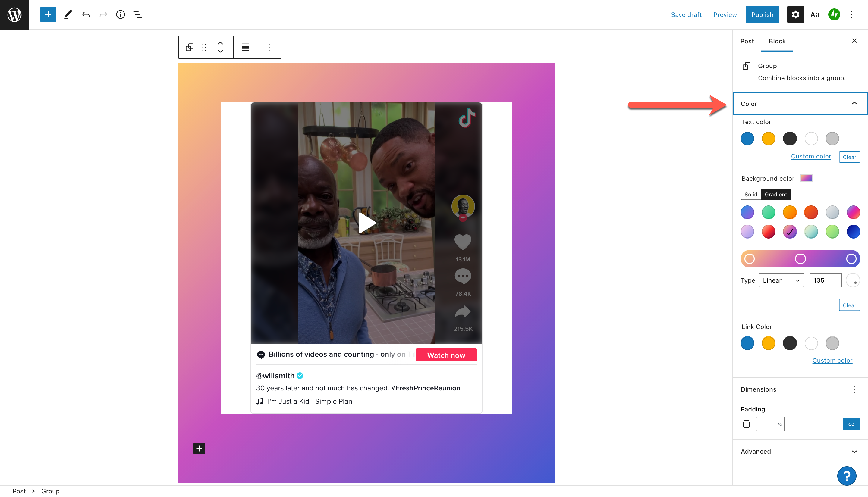Close the settings sidebar
Screen dimensions: 868x497
pos(854,41)
